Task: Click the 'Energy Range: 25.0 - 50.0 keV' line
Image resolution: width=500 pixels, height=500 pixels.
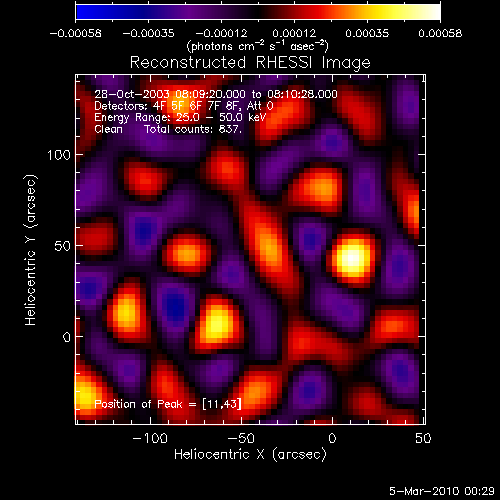Action: [x=180, y=118]
